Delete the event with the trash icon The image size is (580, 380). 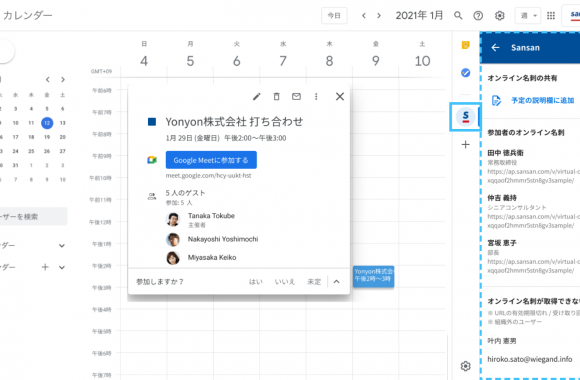[x=276, y=97]
